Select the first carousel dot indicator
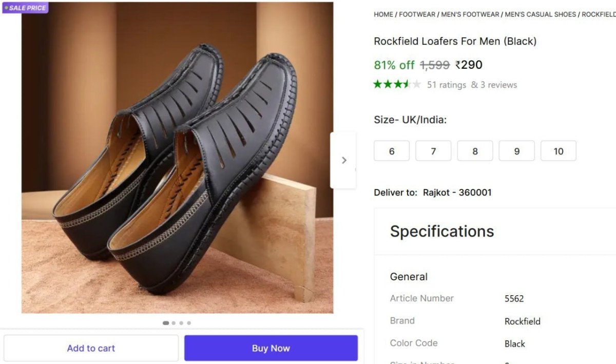Screen dimensions: 616x364 [166, 323]
